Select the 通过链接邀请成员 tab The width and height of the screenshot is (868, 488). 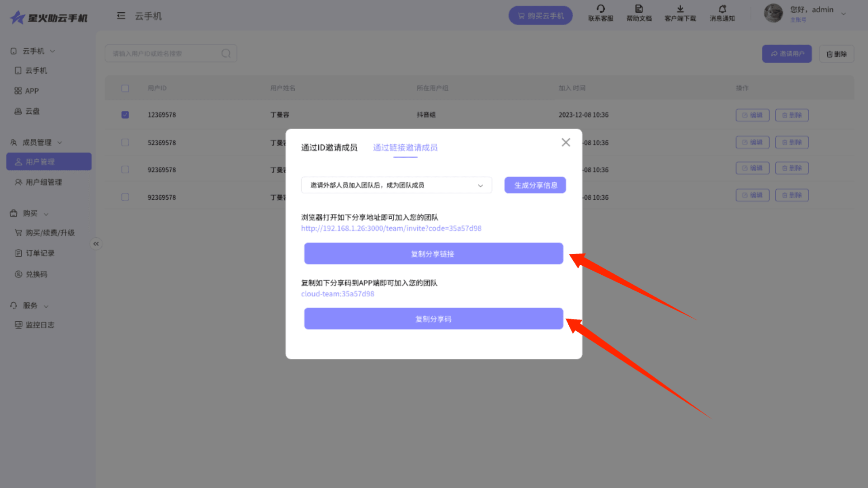[405, 148]
